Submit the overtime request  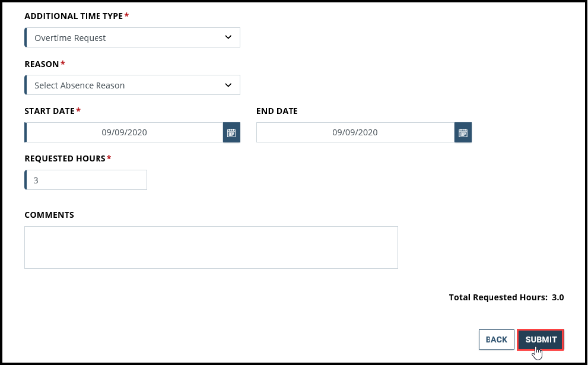[540, 339]
